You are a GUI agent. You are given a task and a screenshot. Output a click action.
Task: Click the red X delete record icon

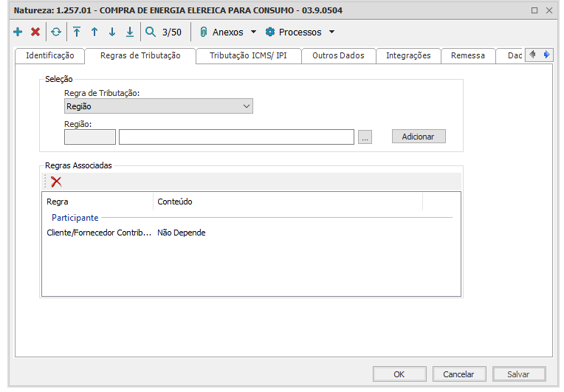pos(35,32)
